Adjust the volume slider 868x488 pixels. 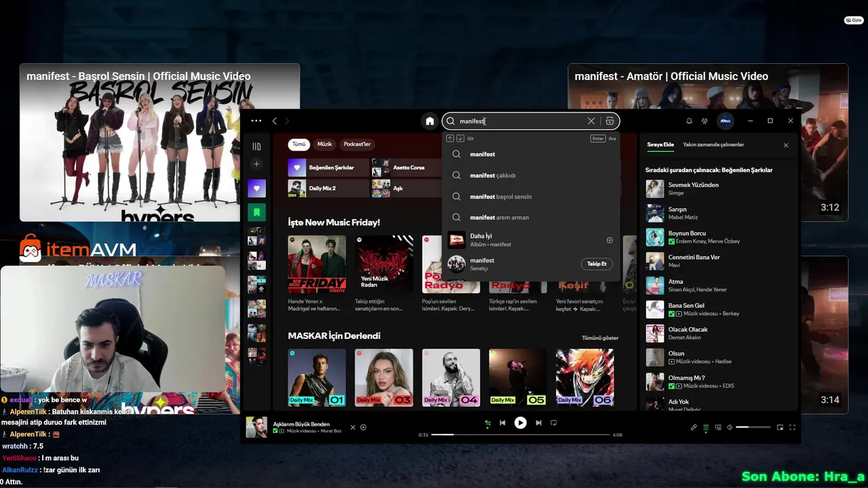tap(753, 428)
